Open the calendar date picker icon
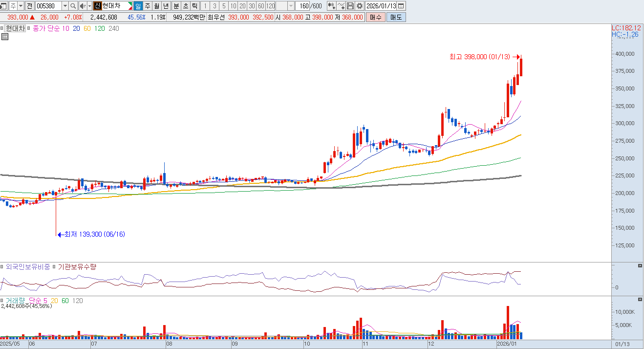Image resolution: width=644 pixels, height=349 pixels. pyautogui.click(x=401, y=6)
